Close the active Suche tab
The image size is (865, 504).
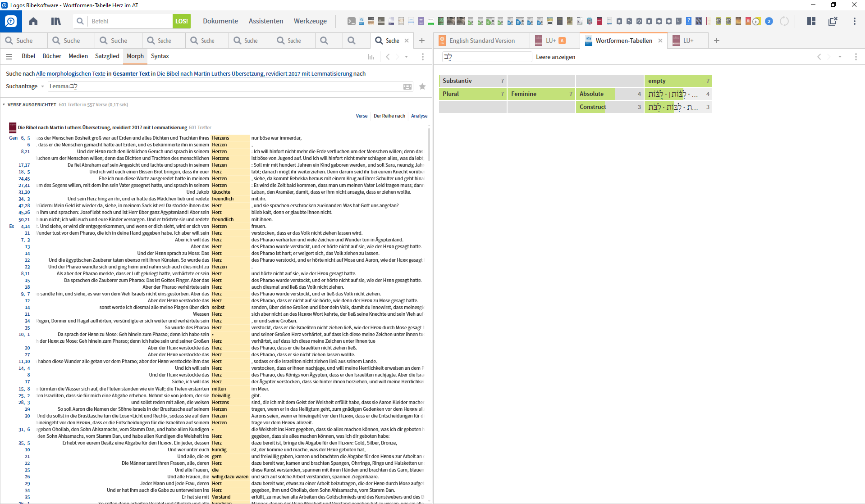tap(407, 41)
